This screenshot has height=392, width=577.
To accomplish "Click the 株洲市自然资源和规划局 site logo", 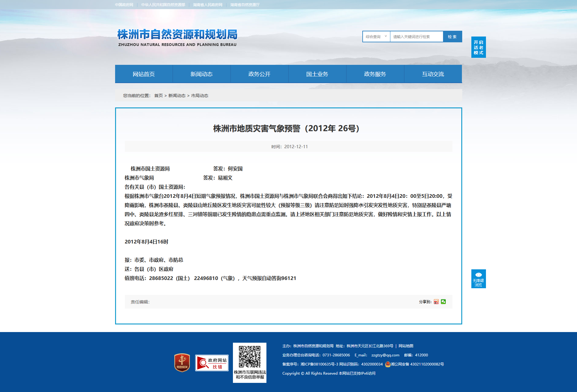I will click(177, 38).
